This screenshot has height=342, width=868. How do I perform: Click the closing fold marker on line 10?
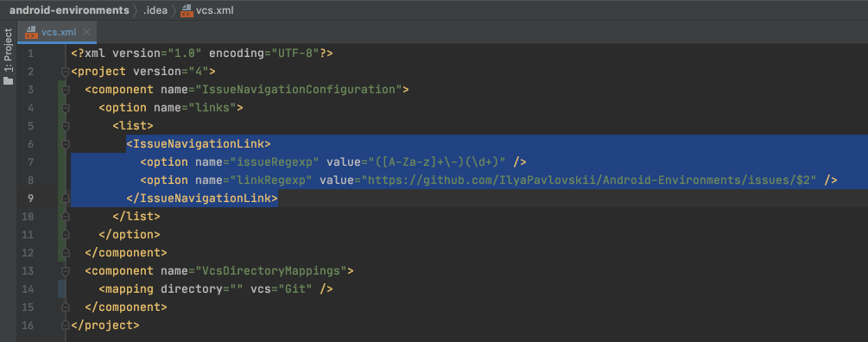pyautogui.click(x=66, y=217)
